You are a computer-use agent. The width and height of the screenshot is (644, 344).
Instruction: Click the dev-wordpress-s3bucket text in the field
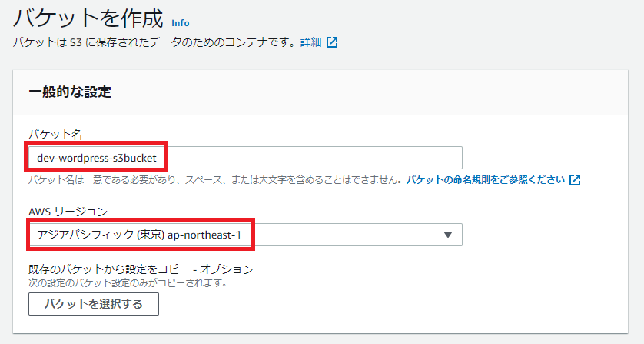click(97, 158)
